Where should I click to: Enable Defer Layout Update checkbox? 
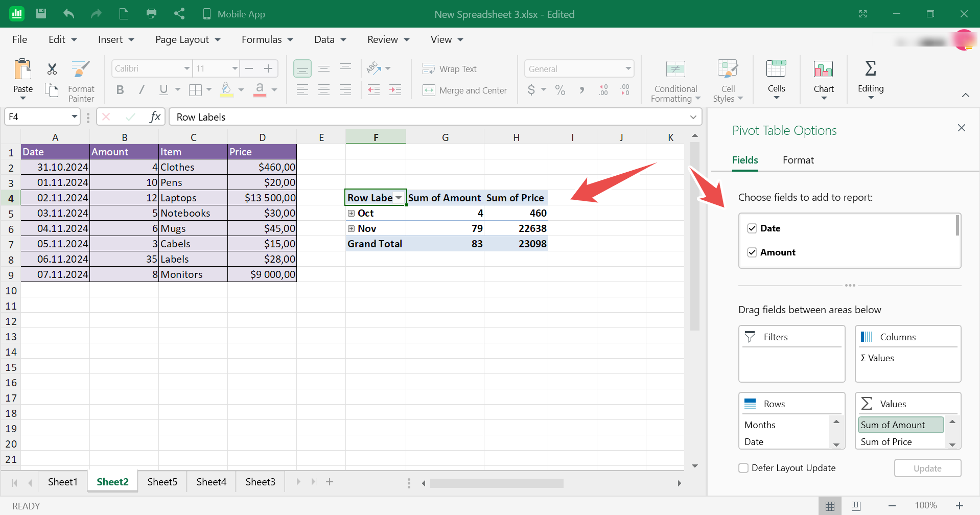(743, 468)
